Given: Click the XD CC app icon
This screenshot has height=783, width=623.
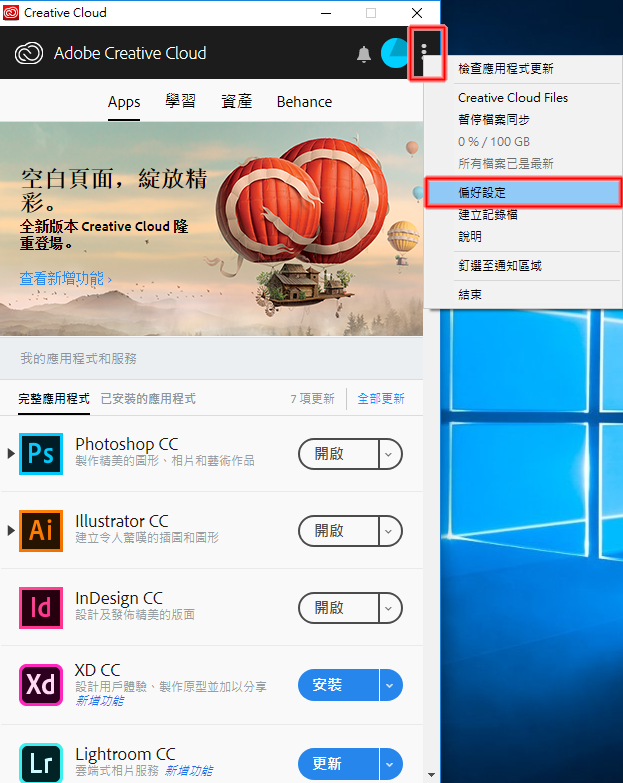Looking at the screenshot, I should click(x=41, y=685).
